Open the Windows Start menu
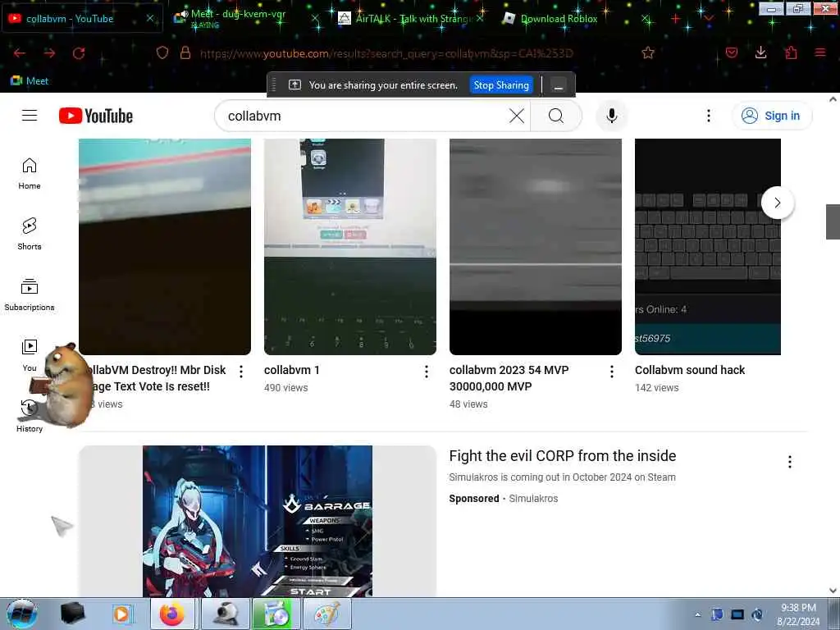 [x=22, y=614]
